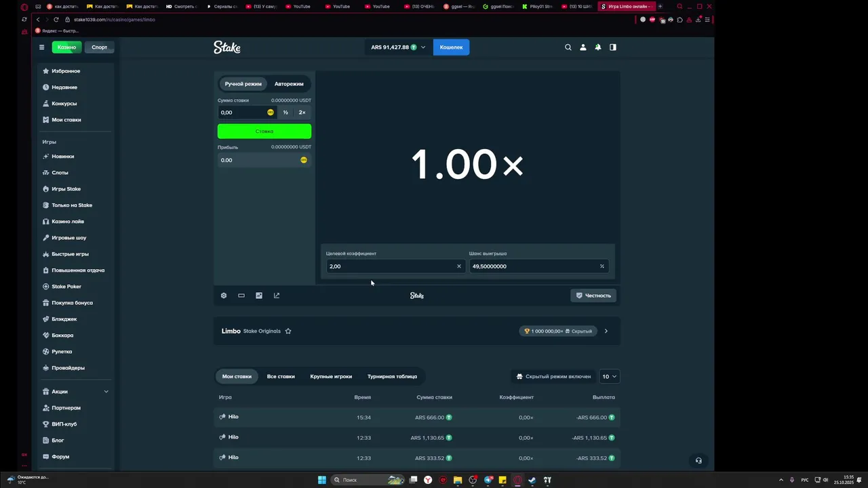
Task: Open game settings gear icon
Action: (224, 296)
